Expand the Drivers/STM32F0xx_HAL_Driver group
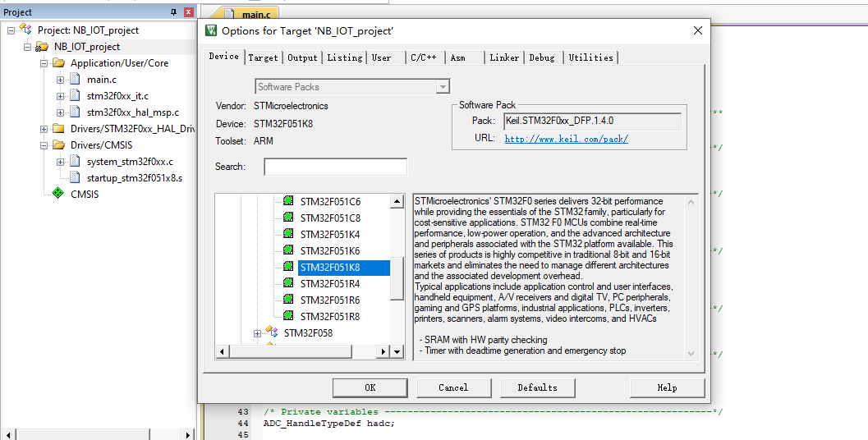The image size is (868, 440). coord(44,129)
